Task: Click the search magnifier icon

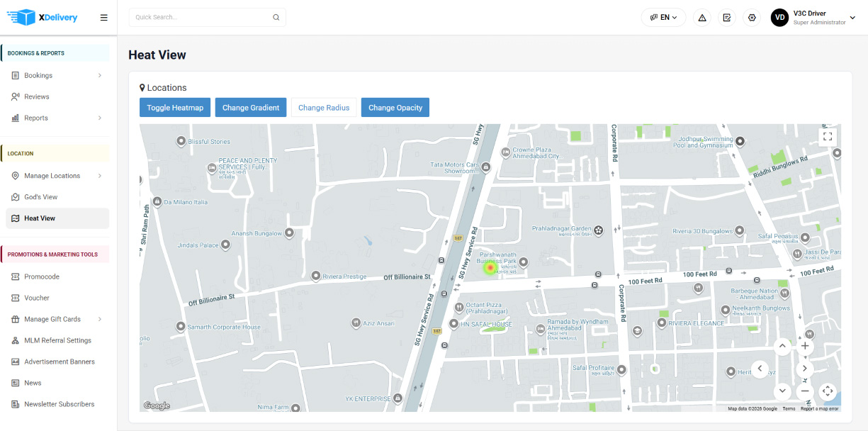Action: click(276, 18)
